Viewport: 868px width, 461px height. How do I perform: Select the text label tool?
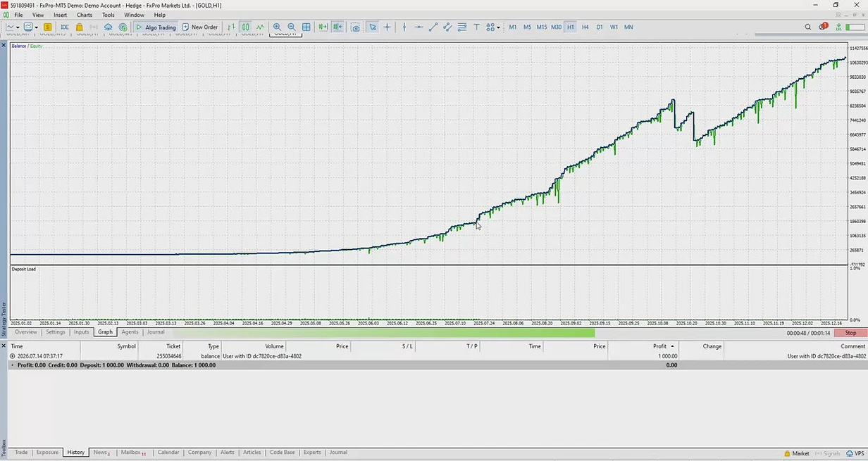[x=476, y=27]
